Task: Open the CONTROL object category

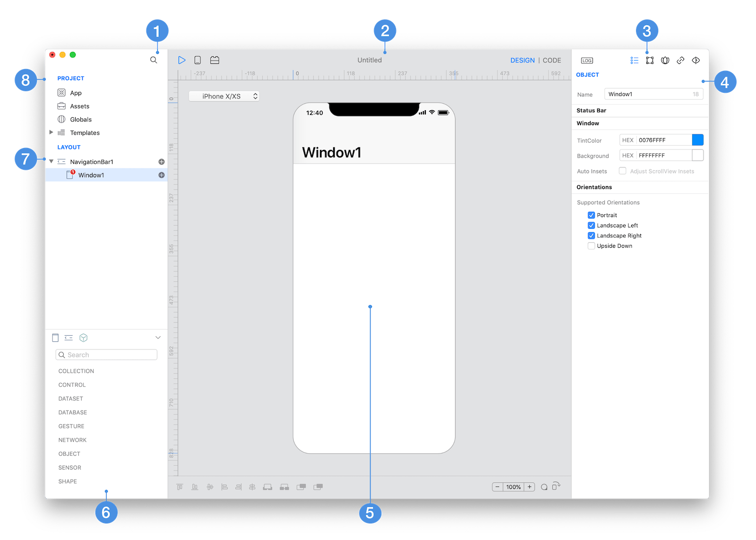Action: tap(72, 385)
